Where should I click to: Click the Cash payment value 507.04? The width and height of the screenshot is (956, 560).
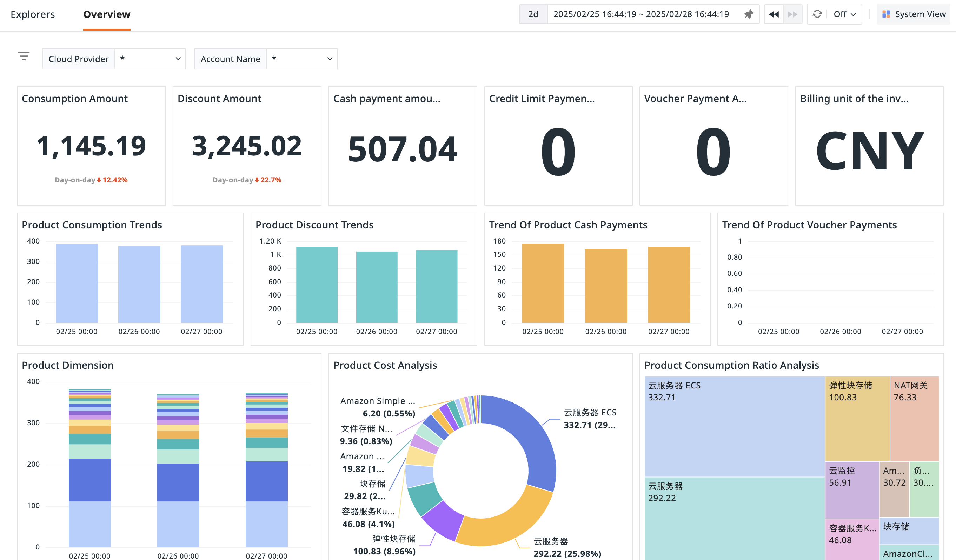pos(403,149)
